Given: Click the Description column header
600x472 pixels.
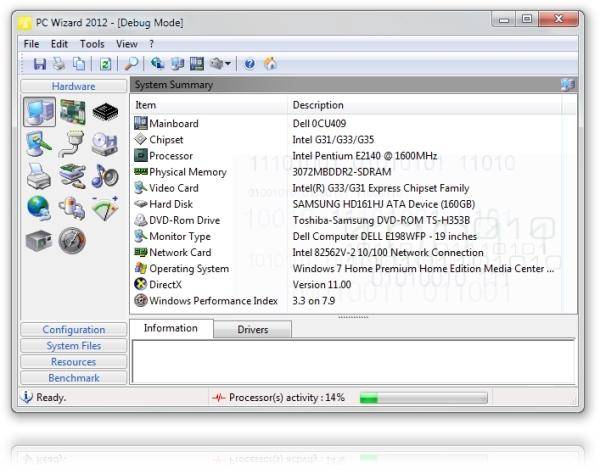Looking at the screenshot, I should tap(424, 105).
